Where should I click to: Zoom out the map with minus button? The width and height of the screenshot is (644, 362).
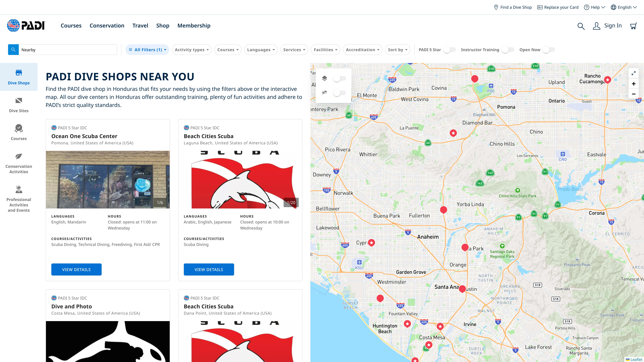point(633,94)
